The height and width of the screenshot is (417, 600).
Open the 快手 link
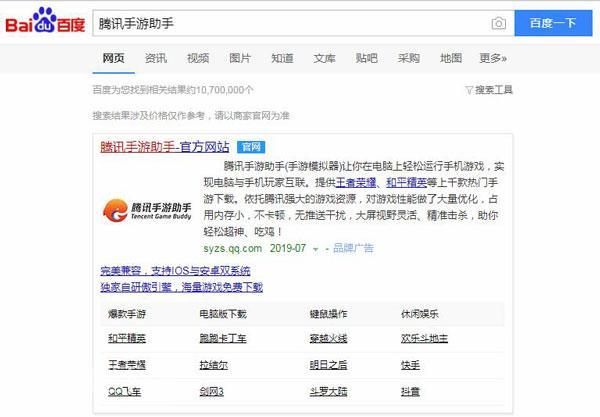coord(410,365)
